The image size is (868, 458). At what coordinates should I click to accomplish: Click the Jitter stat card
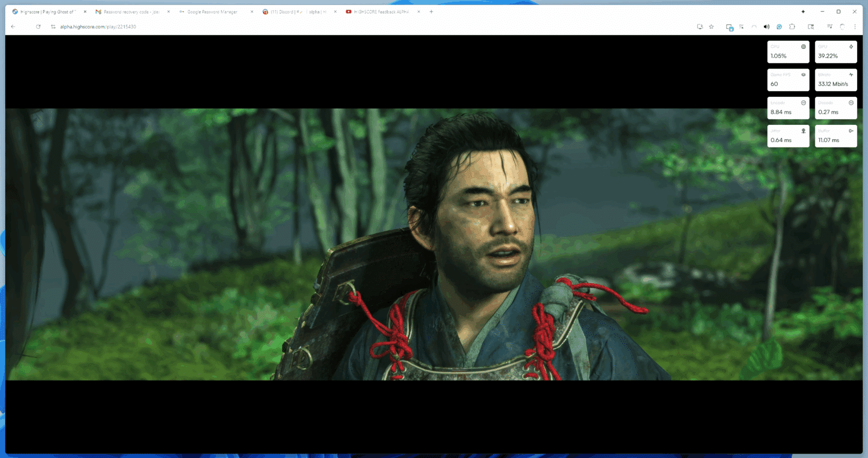click(x=788, y=136)
